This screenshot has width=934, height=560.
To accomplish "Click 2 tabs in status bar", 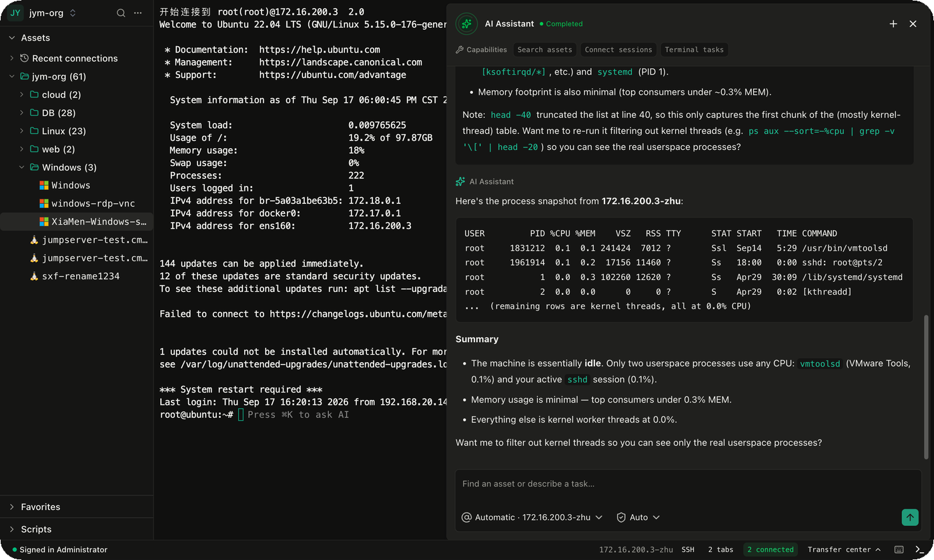I will point(721,549).
